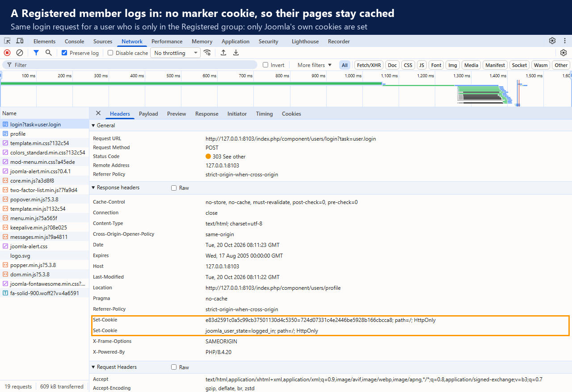Import a HAR file with upload icon
572x392 pixels.
click(223, 53)
